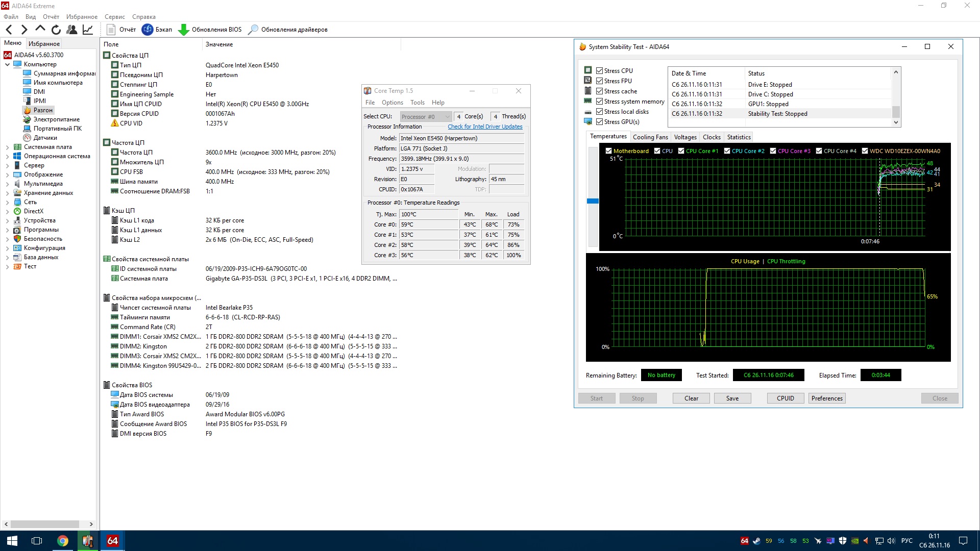Open the graph chart icon in toolbar
980x551 pixels.
(88, 30)
